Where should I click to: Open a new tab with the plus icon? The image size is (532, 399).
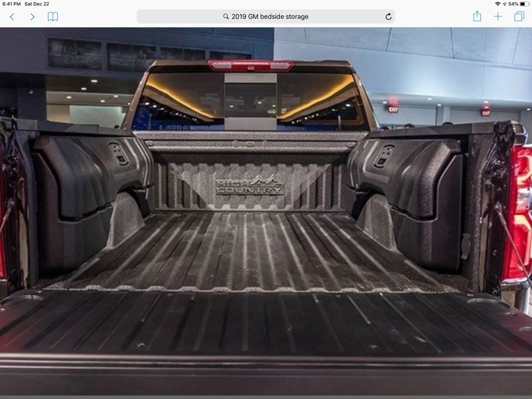pyautogui.click(x=498, y=17)
